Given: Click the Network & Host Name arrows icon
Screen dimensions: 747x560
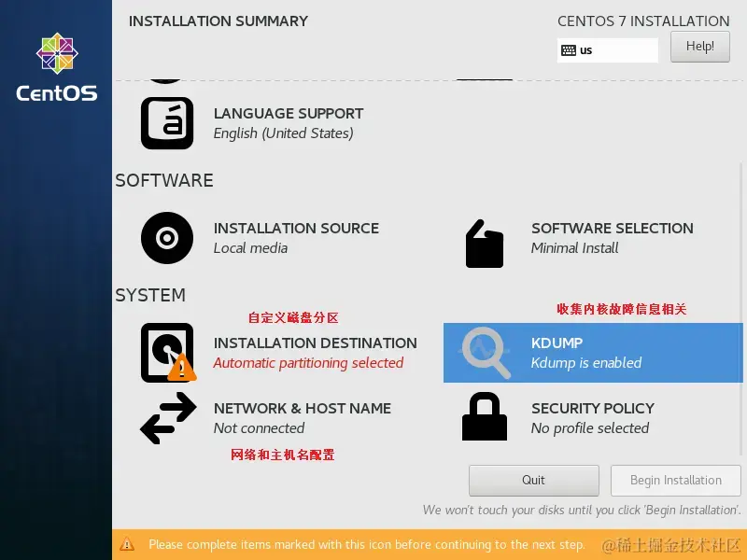Looking at the screenshot, I should pos(168,418).
